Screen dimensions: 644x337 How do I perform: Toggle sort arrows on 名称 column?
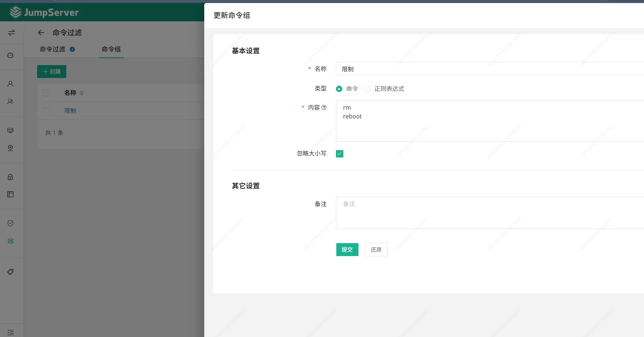82,93
